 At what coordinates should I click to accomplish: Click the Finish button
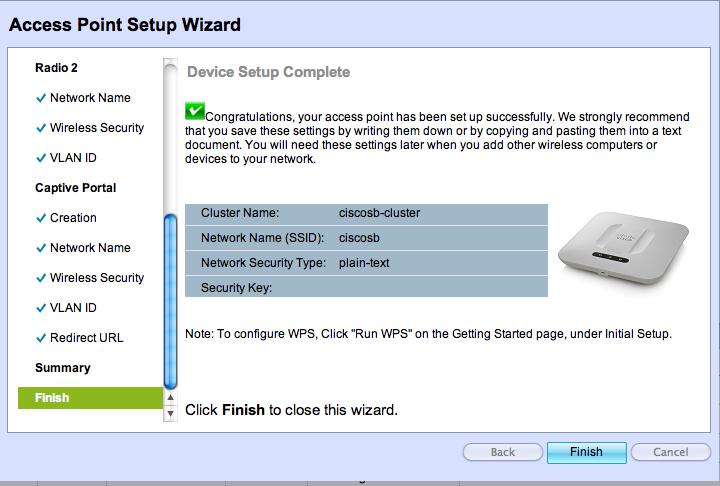[586, 452]
